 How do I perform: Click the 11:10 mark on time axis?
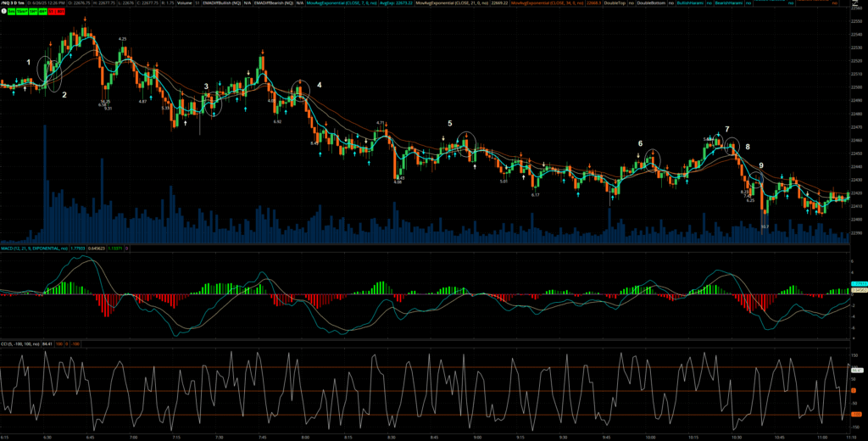pyautogui.click(x=851, y=437)
